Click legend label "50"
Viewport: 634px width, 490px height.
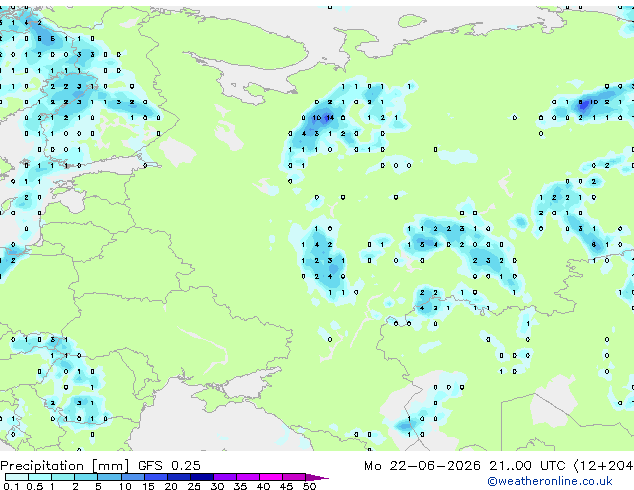309,486
